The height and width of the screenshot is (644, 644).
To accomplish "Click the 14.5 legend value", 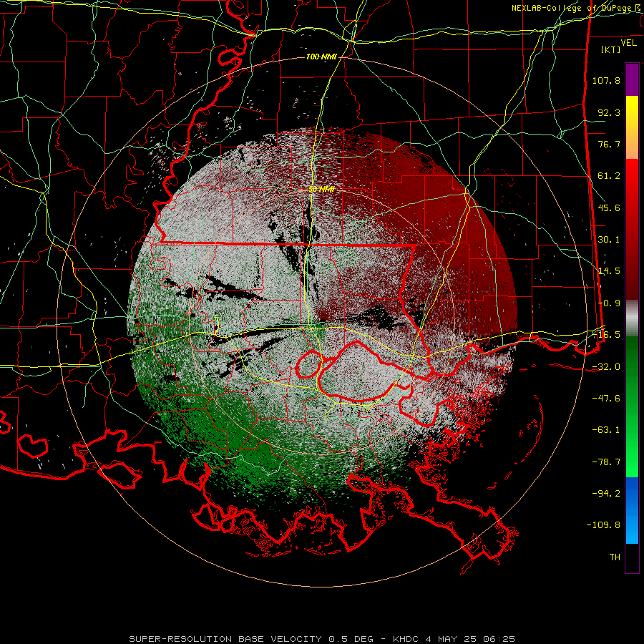I will point(609,271).
